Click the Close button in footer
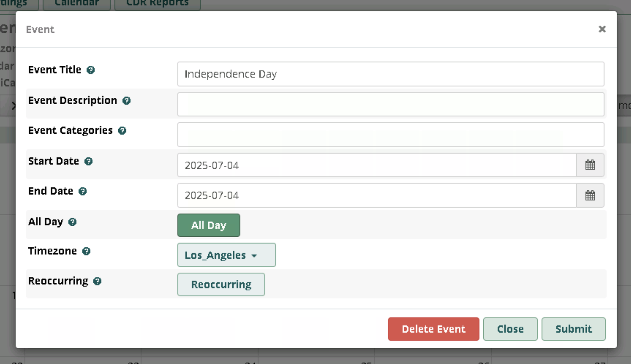631x364 pixels. (x=510, y=329)
